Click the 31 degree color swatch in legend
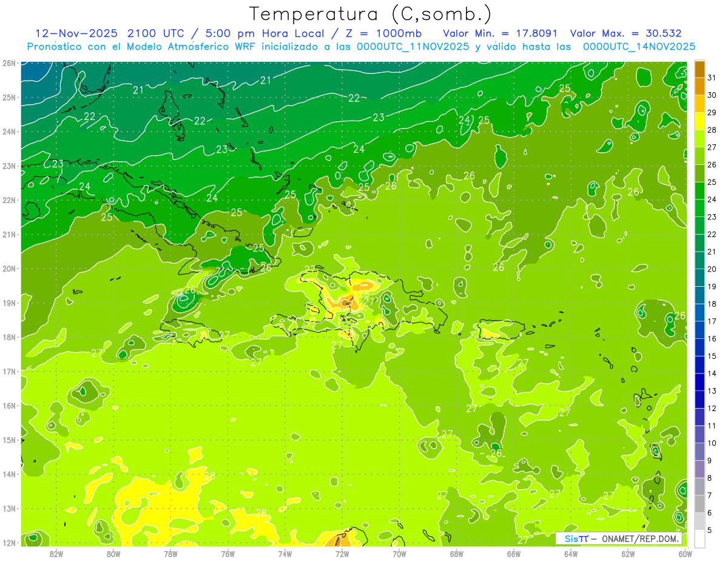 point(699,70)
